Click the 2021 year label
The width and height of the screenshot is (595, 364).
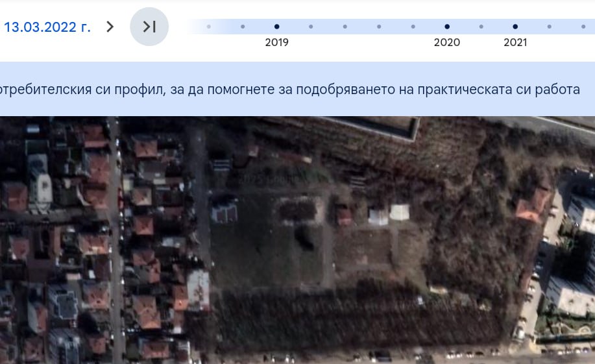tap(515, 43)
